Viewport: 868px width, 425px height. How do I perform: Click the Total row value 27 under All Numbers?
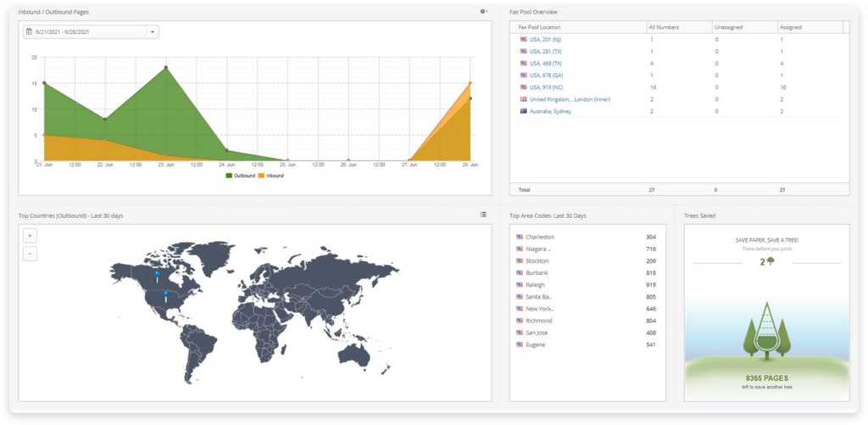coord(652,190)
